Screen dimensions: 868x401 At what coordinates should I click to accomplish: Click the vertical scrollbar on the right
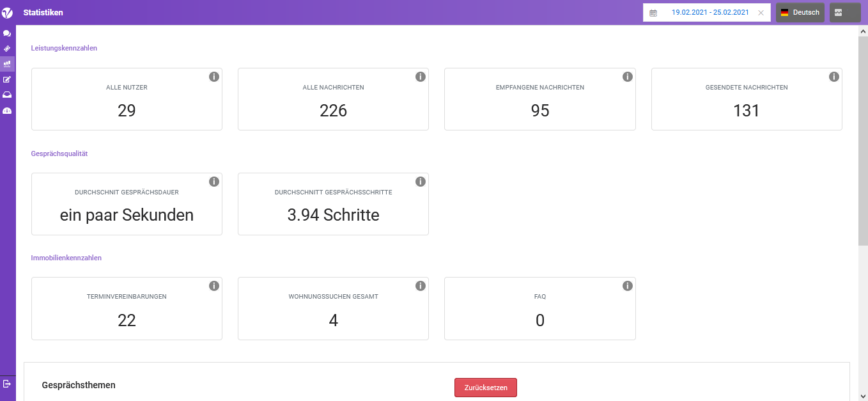point(863,141)
